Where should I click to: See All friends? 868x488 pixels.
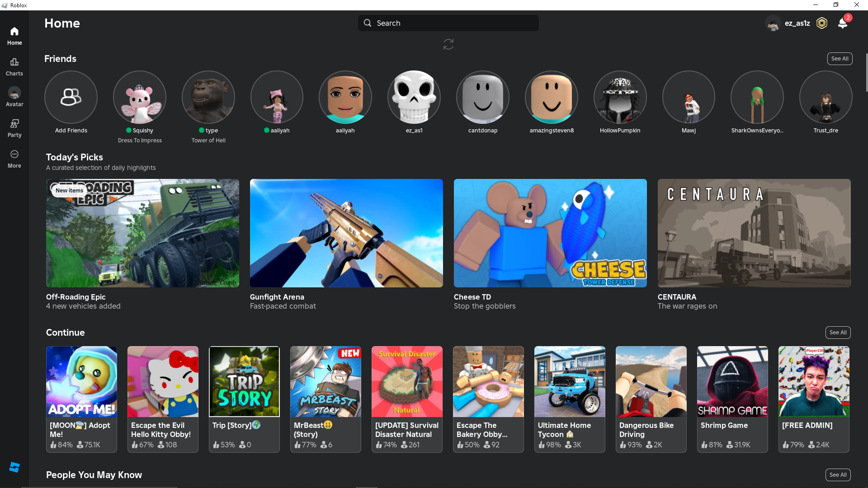click(840, 59)
